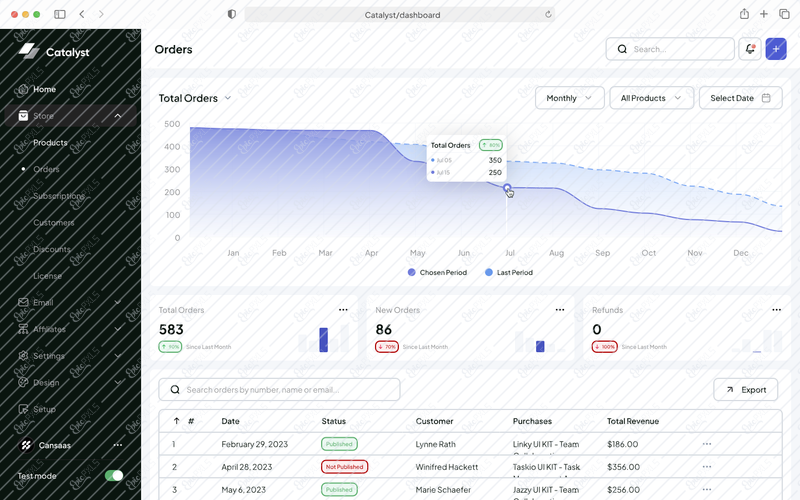This screenshot has height=500, width=800.
Task: Go to Customers in sidebar
Action: (54, 222)
